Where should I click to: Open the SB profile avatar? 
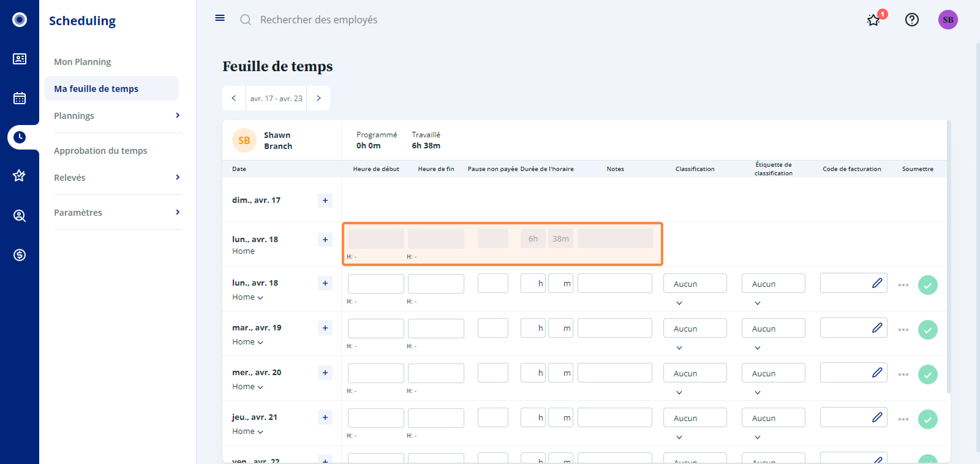coord(948,19)
